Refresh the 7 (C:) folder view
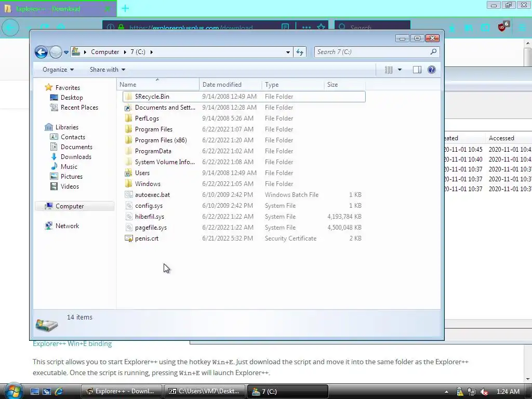Viewport: 532px width, 399px height. pyautogui.click(x=300, y=52)
